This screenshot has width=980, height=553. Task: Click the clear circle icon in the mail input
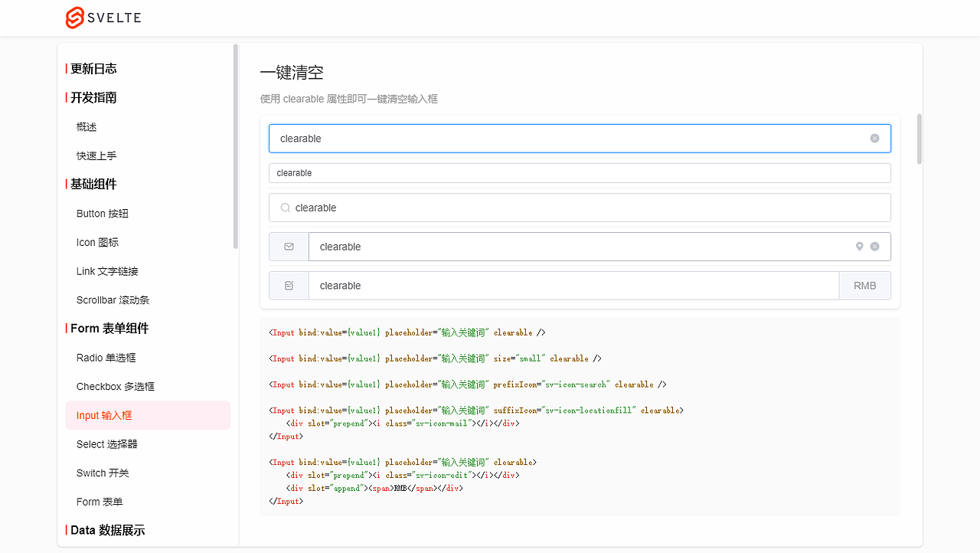(x=874, y=246)
